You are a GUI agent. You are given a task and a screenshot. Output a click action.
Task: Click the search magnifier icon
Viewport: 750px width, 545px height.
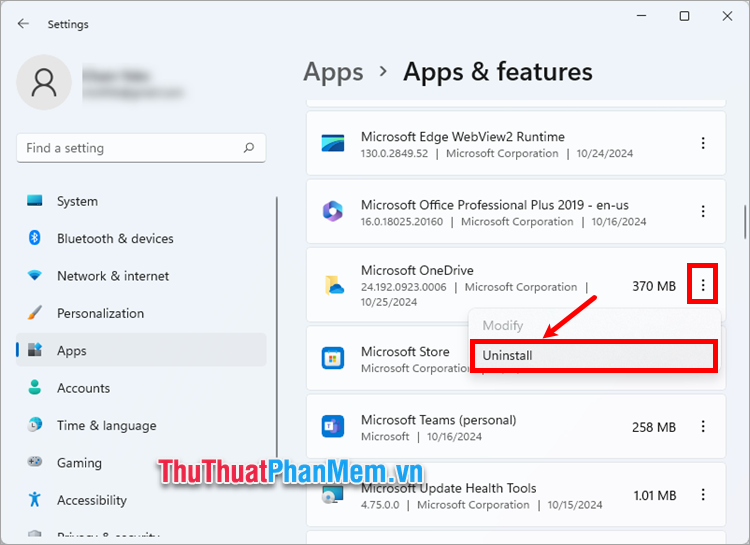point(249,148)
